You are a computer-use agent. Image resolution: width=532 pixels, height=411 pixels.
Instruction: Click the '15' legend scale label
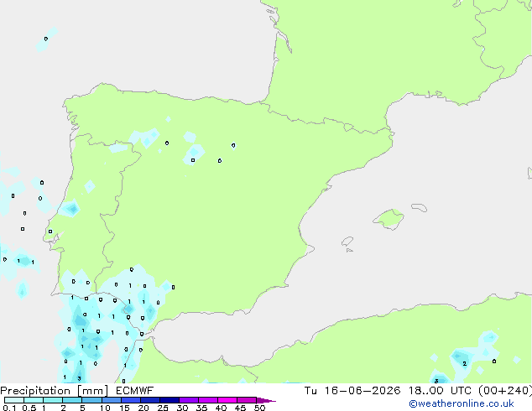click(124, 408)
